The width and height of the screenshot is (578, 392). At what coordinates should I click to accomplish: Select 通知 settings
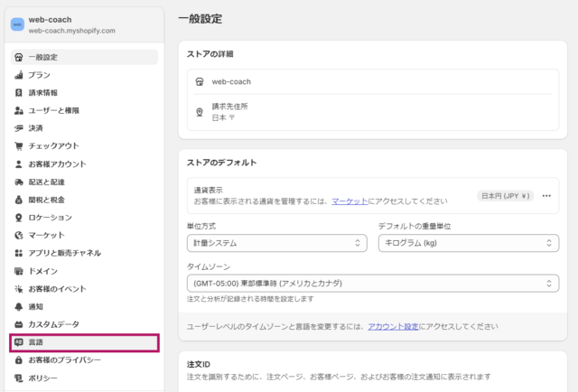point(84,306)
